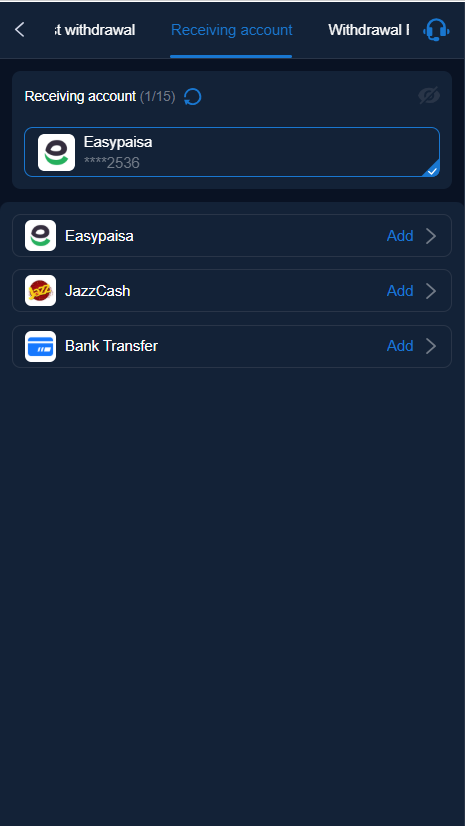Switch to the Receiving account tab
Screen dimensions: 465x826
[231, 30]
